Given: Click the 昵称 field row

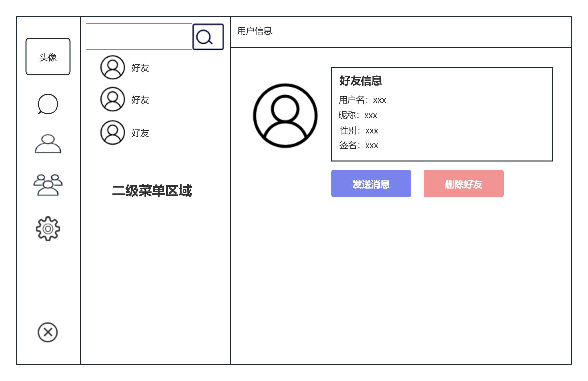Looking at the screenshot, I should [358, 115].
